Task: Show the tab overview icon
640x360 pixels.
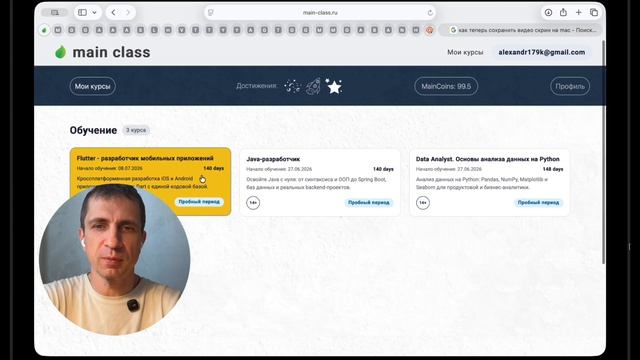Action: (x=594, y=13)
